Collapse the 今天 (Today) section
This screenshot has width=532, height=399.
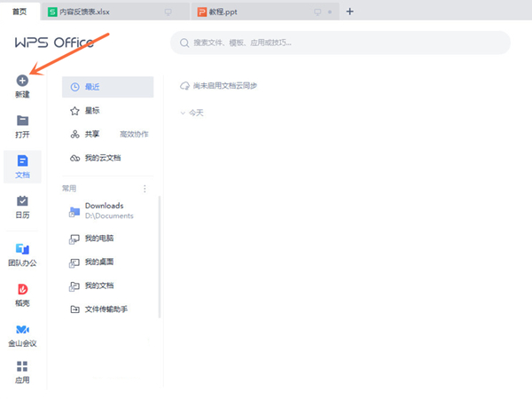pos(183,113)
